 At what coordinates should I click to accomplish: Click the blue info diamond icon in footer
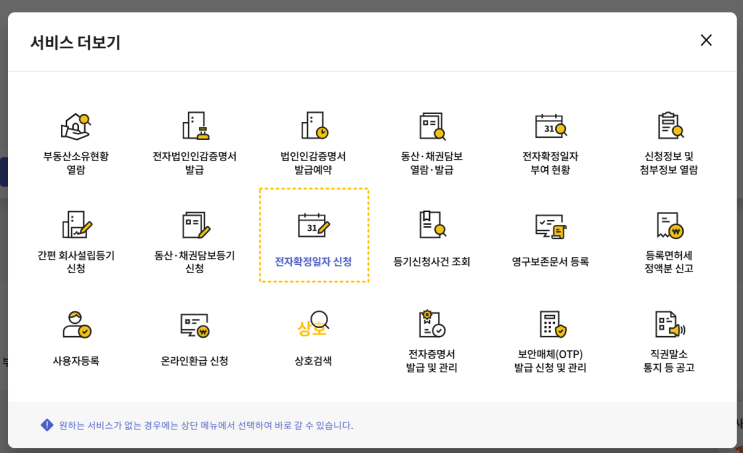click(47, 425)
